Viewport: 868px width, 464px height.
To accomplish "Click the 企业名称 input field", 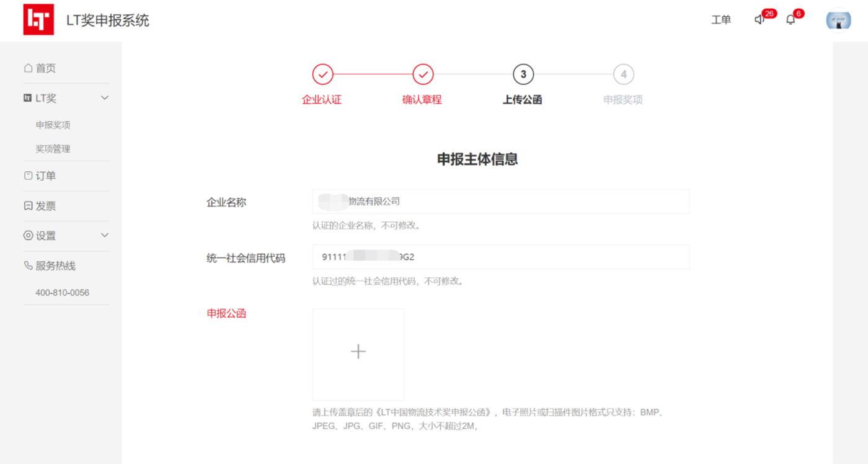I will [501, 202].
